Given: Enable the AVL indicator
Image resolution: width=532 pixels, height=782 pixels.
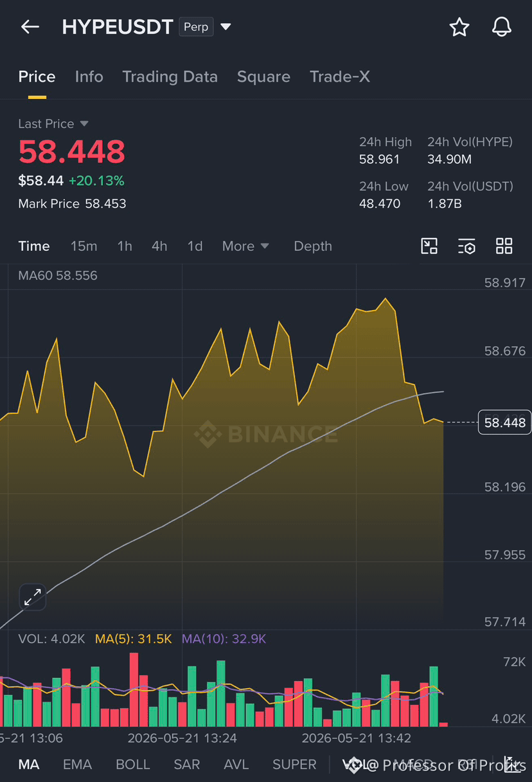Looking at the screenshot, I should pyautogui.click(x=236, y=765).
